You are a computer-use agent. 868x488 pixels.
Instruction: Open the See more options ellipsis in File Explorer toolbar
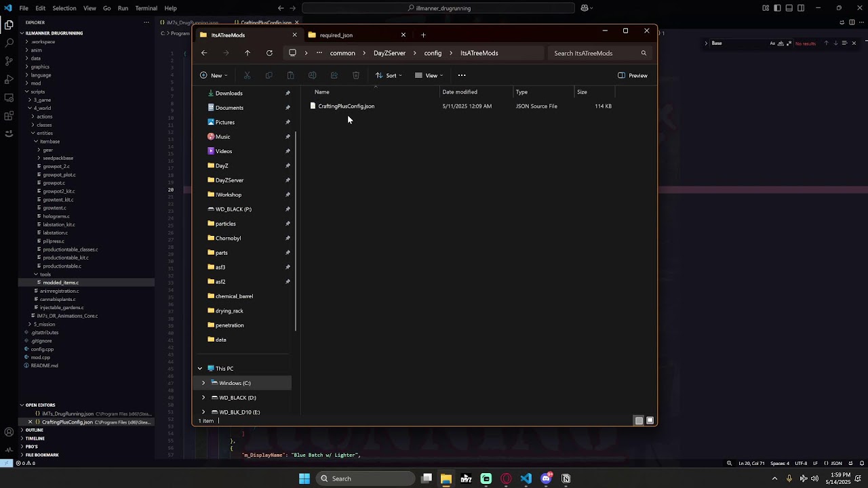point(462,75)
